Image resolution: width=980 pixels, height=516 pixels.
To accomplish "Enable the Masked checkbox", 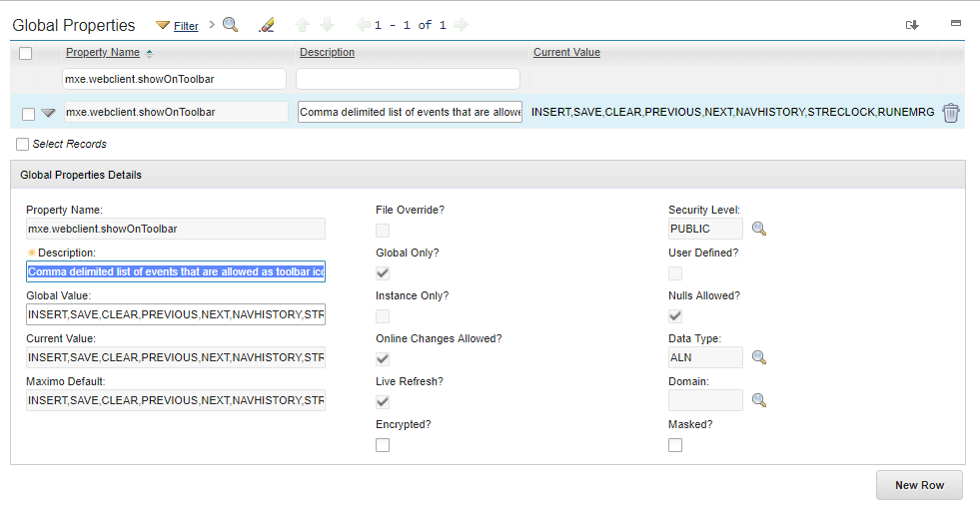I will [675, 445].
